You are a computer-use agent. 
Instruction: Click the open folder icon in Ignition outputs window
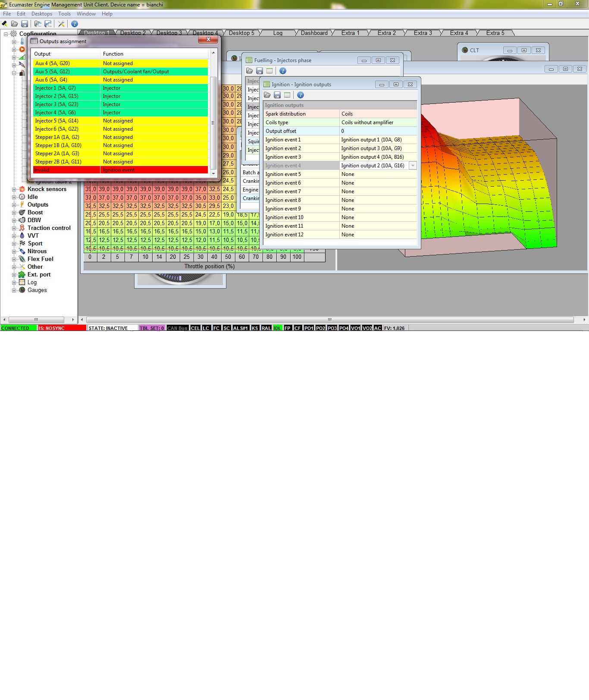tap(267, 95)
